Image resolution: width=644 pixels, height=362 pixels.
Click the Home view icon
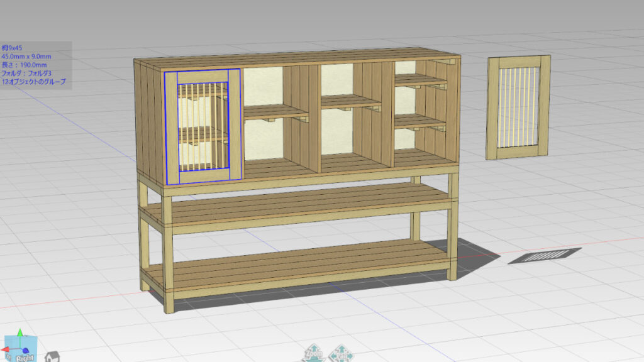coord(52,356)
